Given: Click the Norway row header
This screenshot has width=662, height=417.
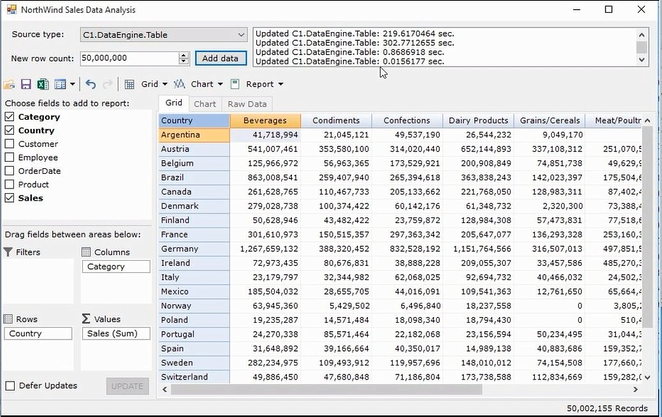Looking at the screenshot, I should point(194,306).
